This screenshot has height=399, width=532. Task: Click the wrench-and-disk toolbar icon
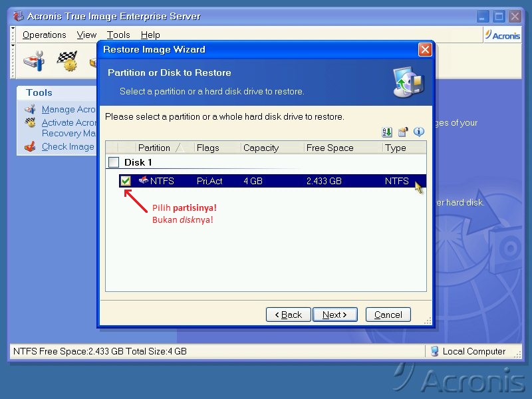click(34, 61)
